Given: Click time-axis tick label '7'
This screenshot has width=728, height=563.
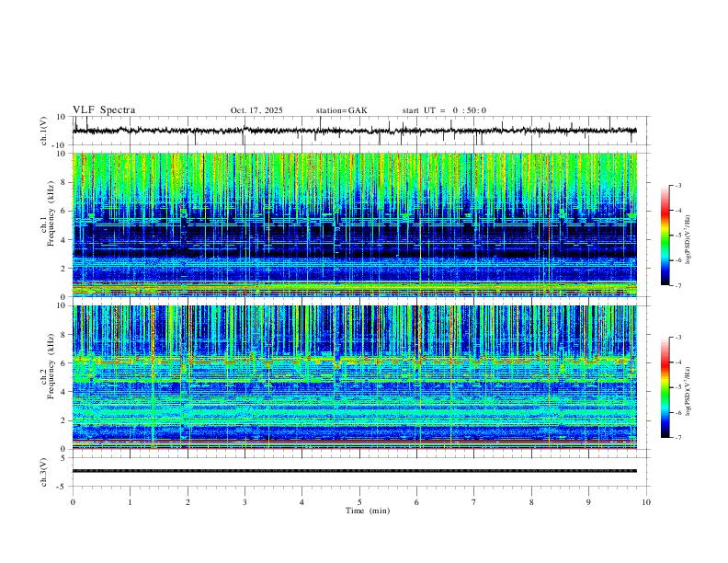Looking at the screenshot, I should pos(474,502).
